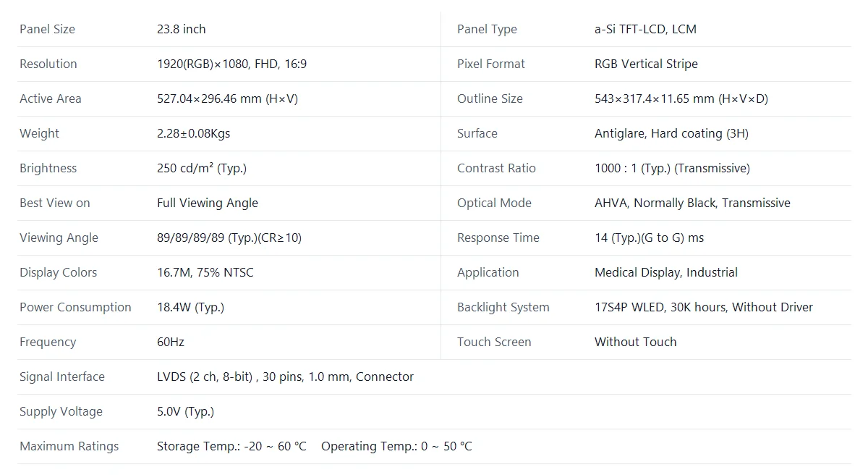Viewport: 868px width, 475px height.
Task: Select the 'RGB Vertical Stripe' pixel format value
Action: coord(646,64)
